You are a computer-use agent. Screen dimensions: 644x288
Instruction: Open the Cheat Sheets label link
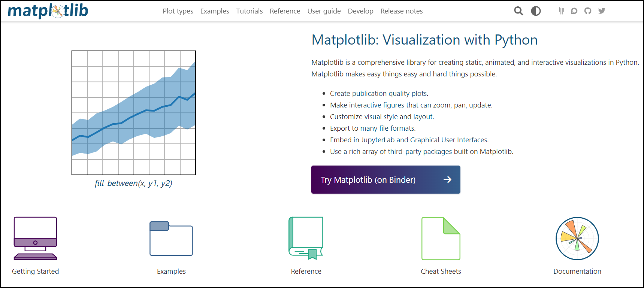tap(441, 272)
